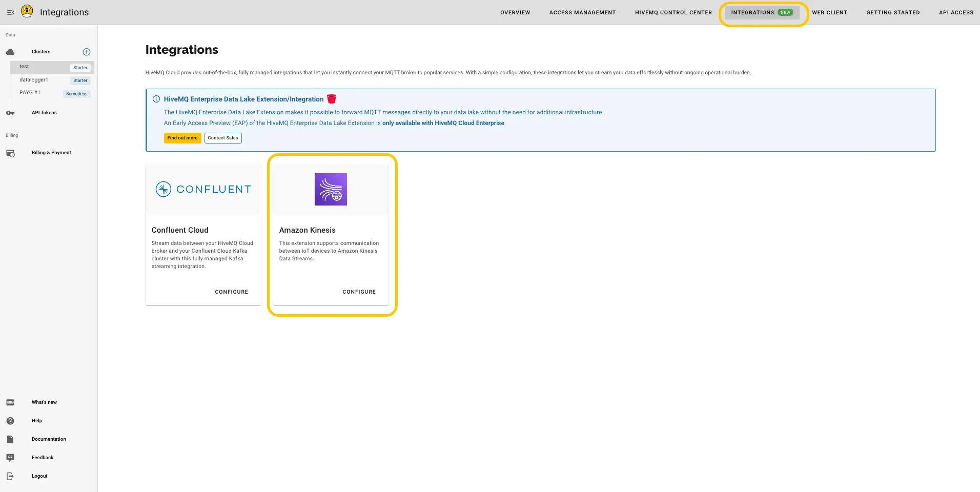Open Billing & Payment in sidebar
Viewport: 980px width, 492px height.
coord(51,153)
